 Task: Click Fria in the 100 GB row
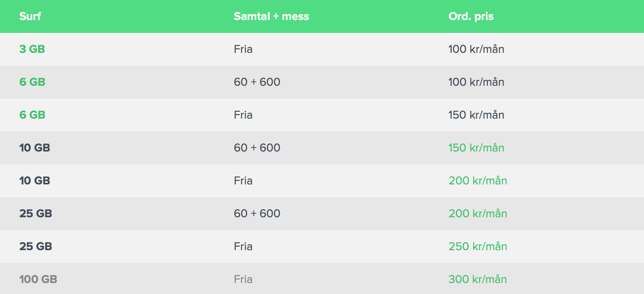[243, 279]
